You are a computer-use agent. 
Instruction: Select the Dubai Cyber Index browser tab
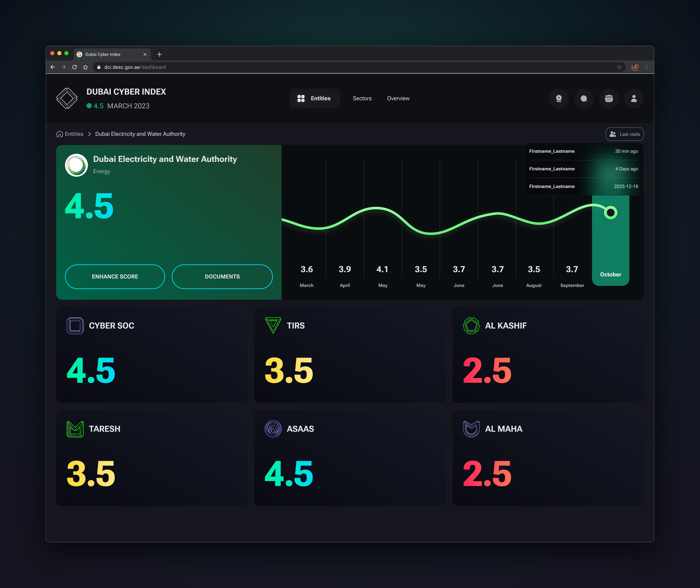pyautogui.click(x=112, y=54)
